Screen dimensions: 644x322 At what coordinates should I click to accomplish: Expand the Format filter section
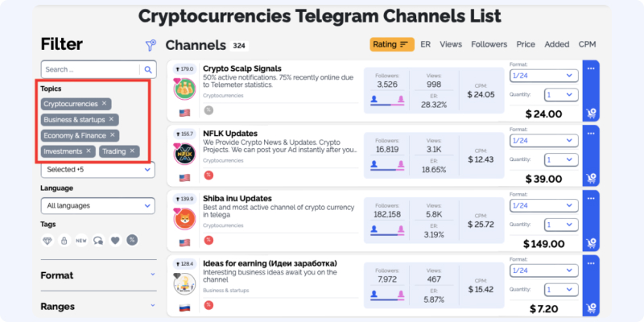click(98, 275)
